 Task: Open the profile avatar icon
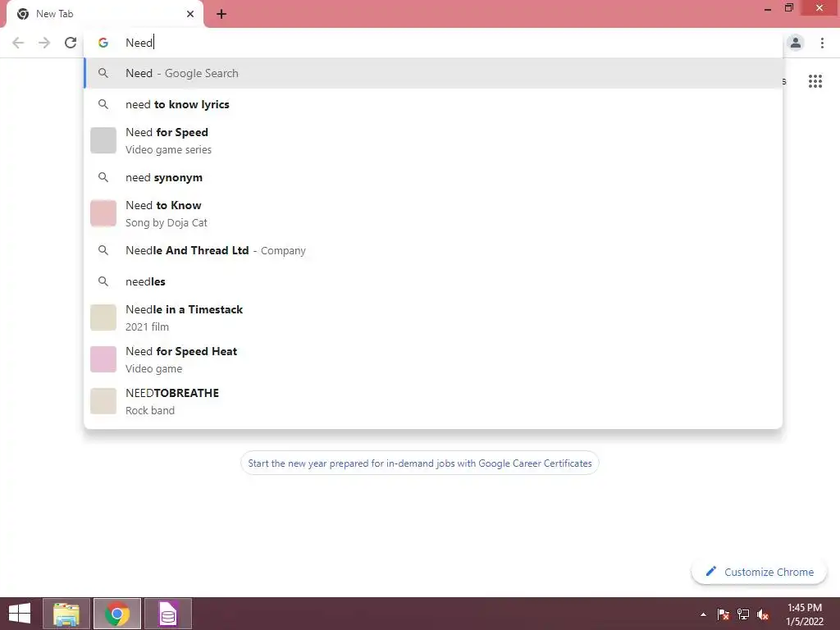[796, 43]
